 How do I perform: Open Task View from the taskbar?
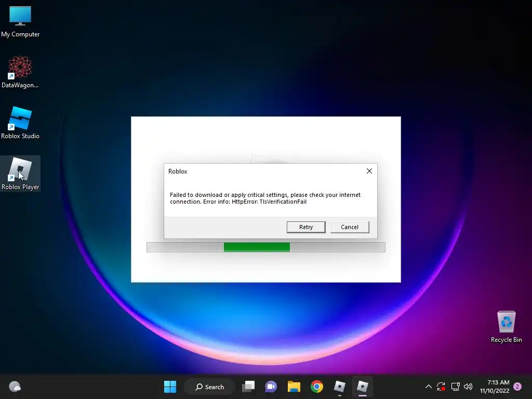248,387
